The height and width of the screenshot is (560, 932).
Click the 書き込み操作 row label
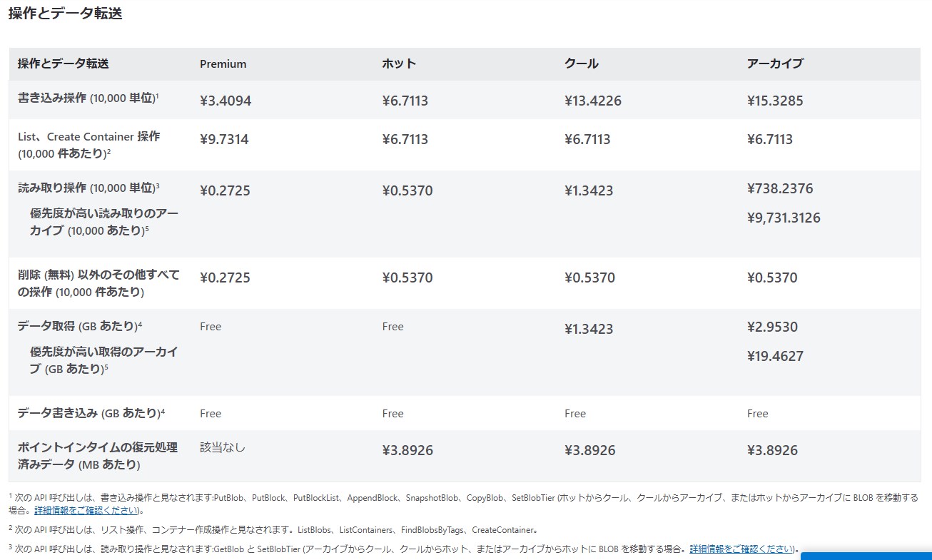(87, 98)
